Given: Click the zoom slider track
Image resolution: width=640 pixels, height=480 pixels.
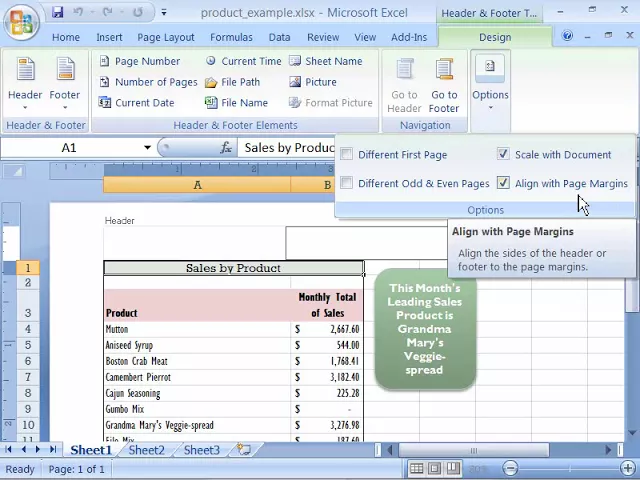Looking at the screenshot, I should click(x=569, y=468).
